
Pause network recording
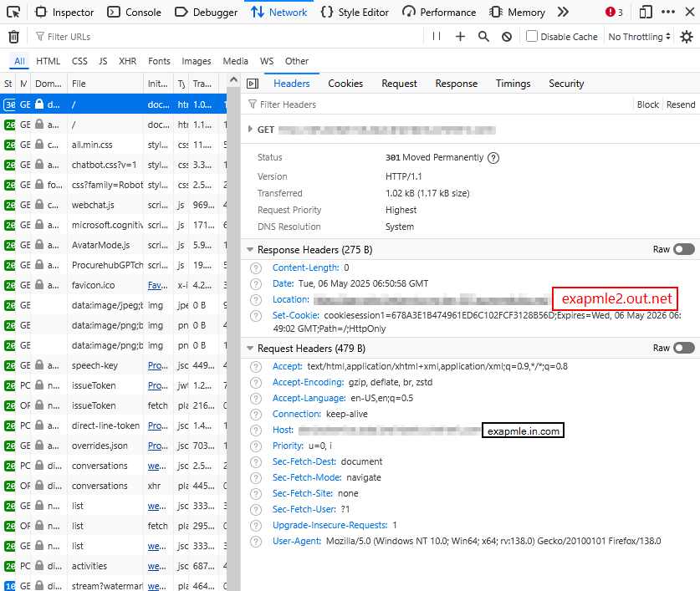point(437,36)
